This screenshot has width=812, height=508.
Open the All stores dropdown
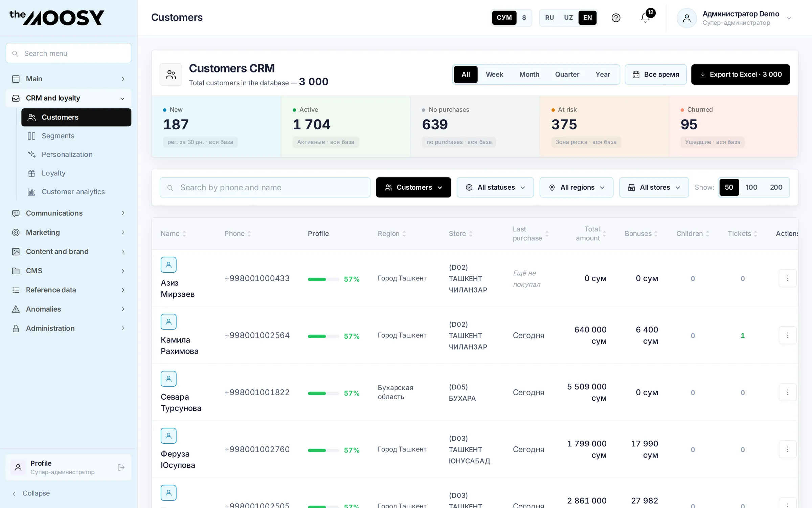[654, 187]
